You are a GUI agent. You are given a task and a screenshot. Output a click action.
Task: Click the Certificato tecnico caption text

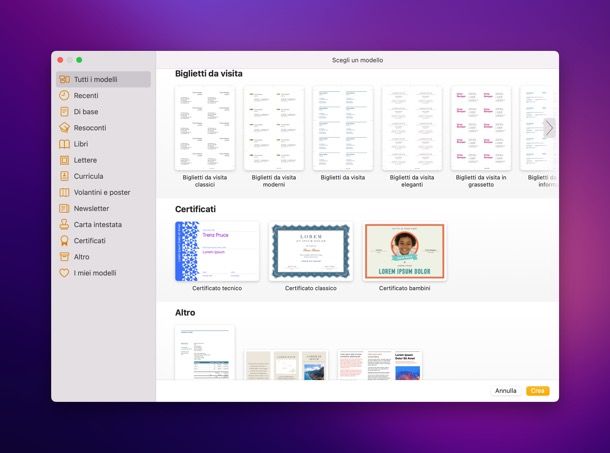pyautogui.click(x=217, y=288)
